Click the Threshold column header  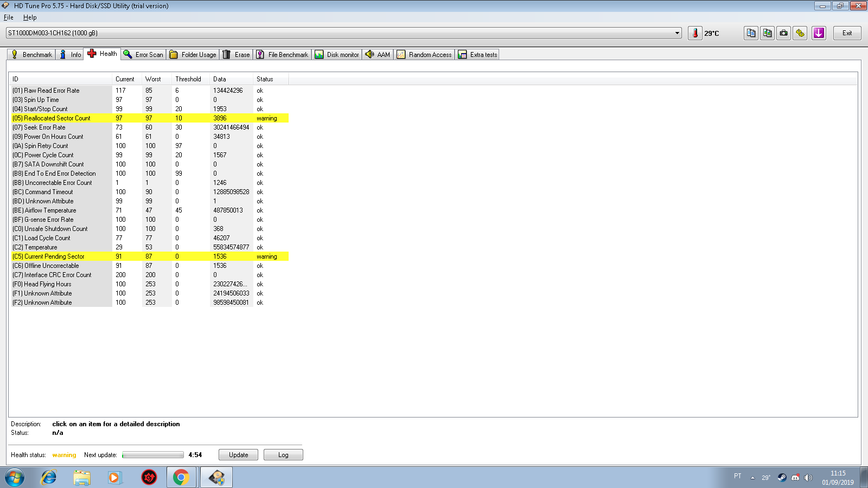click(190, 79)
